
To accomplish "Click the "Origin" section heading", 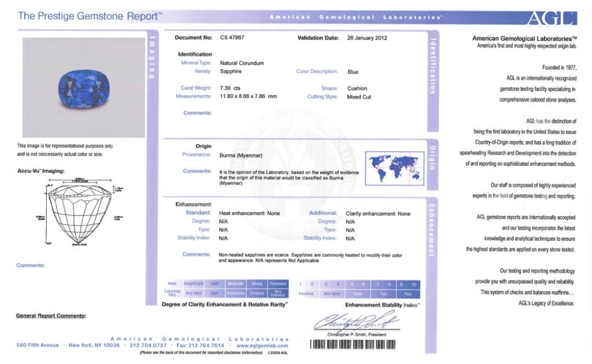I will 203,146.
